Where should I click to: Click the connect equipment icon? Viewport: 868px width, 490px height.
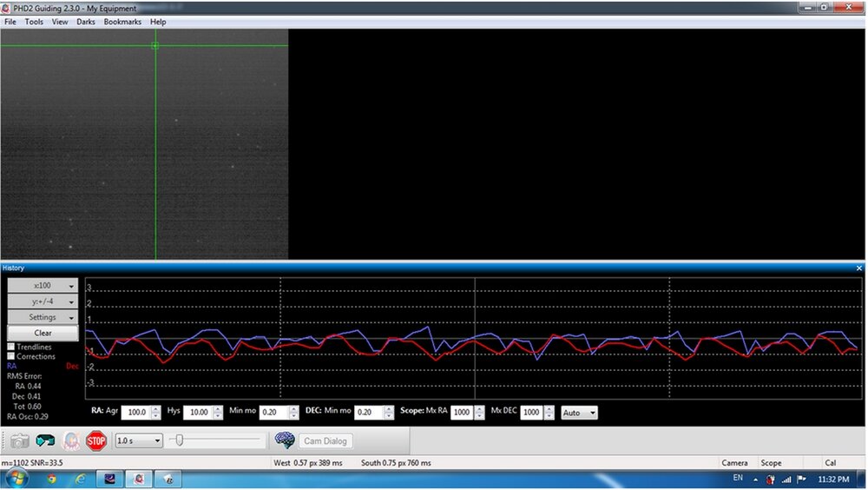[46, 441]
